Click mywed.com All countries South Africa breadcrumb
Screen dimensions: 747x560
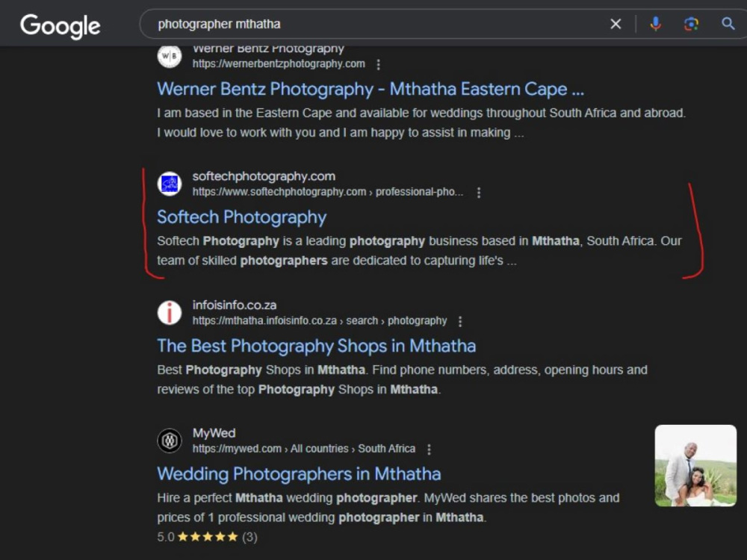(304, 449)
